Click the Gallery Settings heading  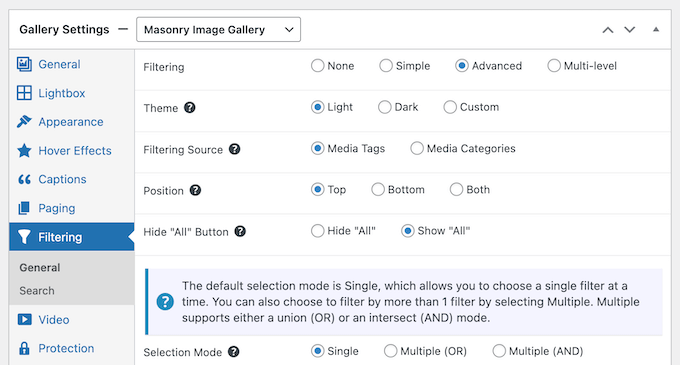pyautogui.click(x=64, y=29)
